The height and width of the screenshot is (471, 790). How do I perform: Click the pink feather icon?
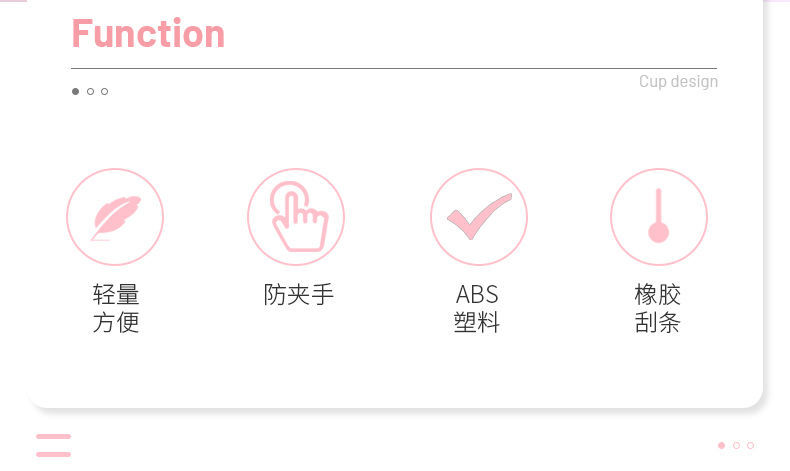[x=115, y=217]
